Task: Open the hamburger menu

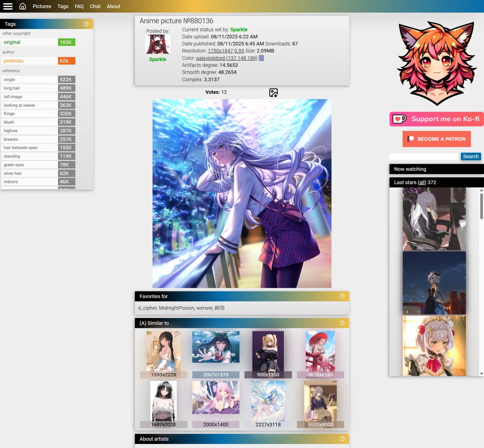Action: click(x=8, y=6)
